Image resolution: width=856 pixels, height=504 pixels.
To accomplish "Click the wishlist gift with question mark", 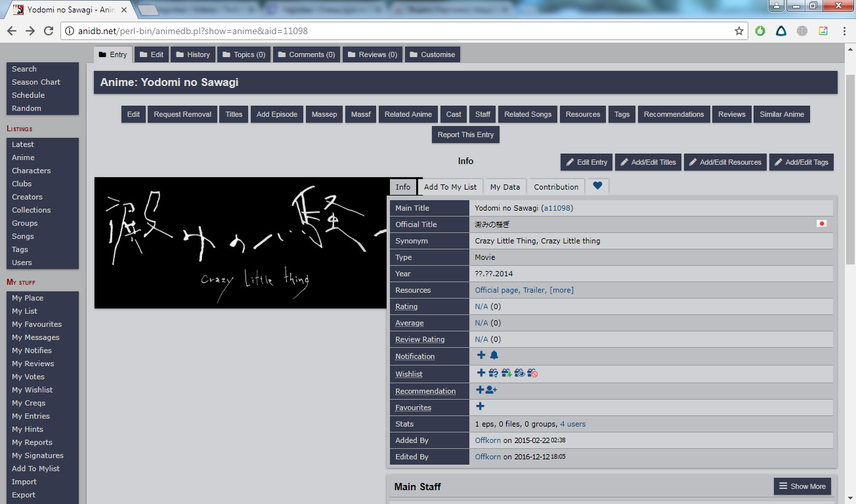I will pos(494,373).
